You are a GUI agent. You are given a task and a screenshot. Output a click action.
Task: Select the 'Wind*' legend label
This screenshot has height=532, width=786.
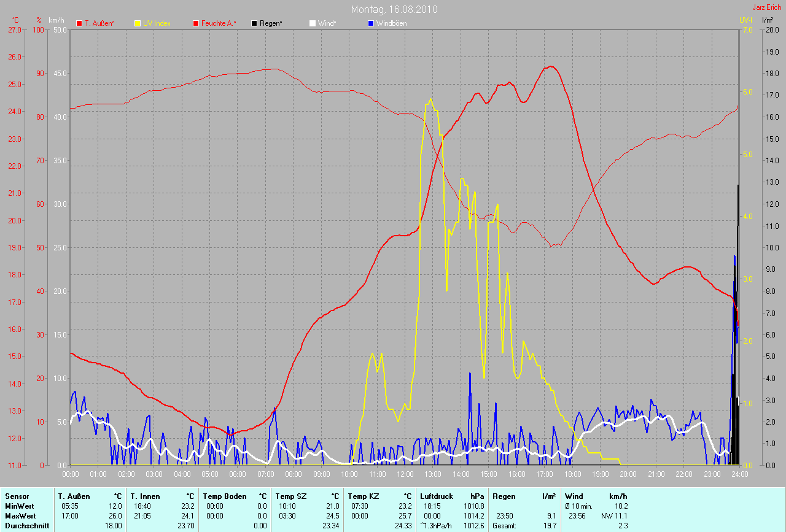[327, 23]
